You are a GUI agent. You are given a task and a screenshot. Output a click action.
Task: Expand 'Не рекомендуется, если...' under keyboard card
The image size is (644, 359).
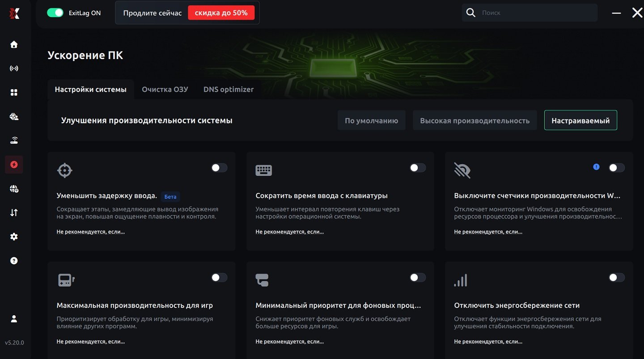[289, 232]
